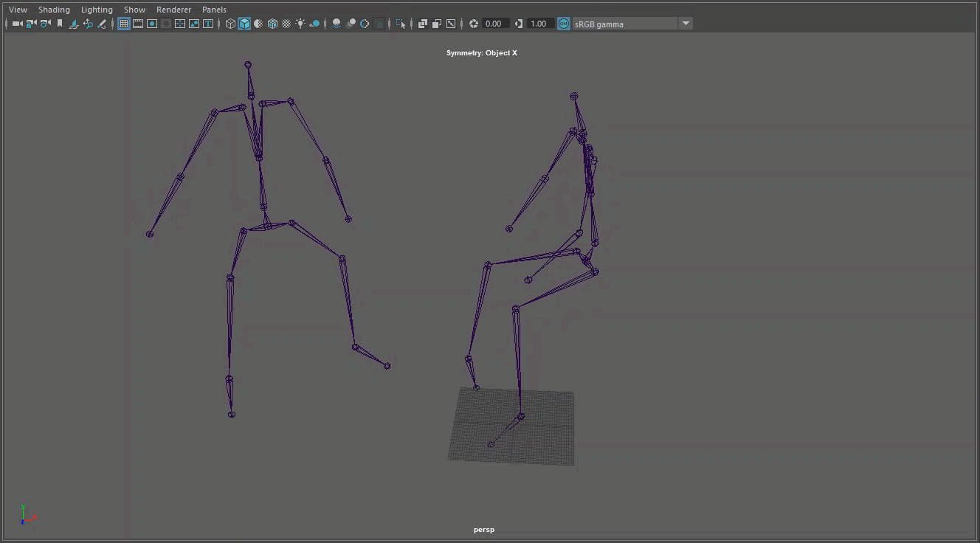980x543 pixels.
Task: Enable Wireframe on Shaded icon
Action: [272, 24]
